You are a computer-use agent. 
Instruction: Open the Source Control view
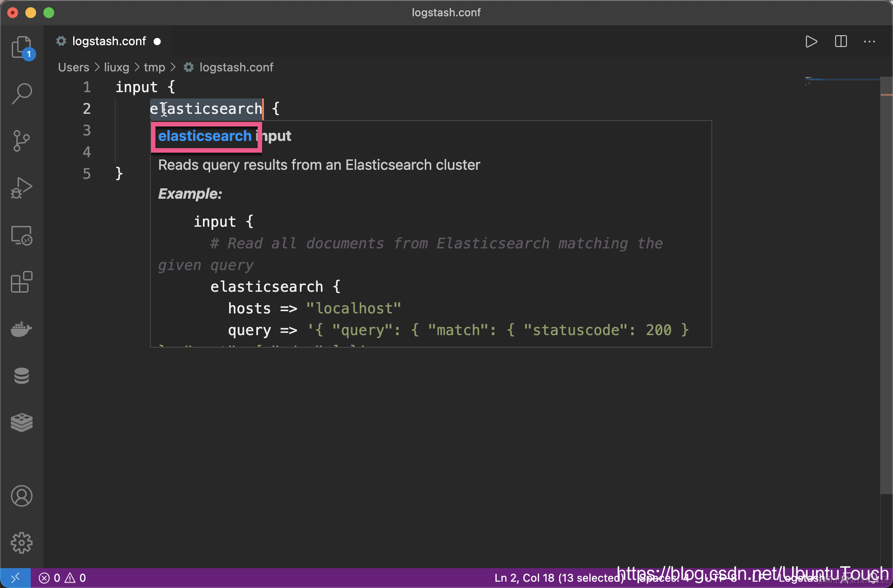21,141
